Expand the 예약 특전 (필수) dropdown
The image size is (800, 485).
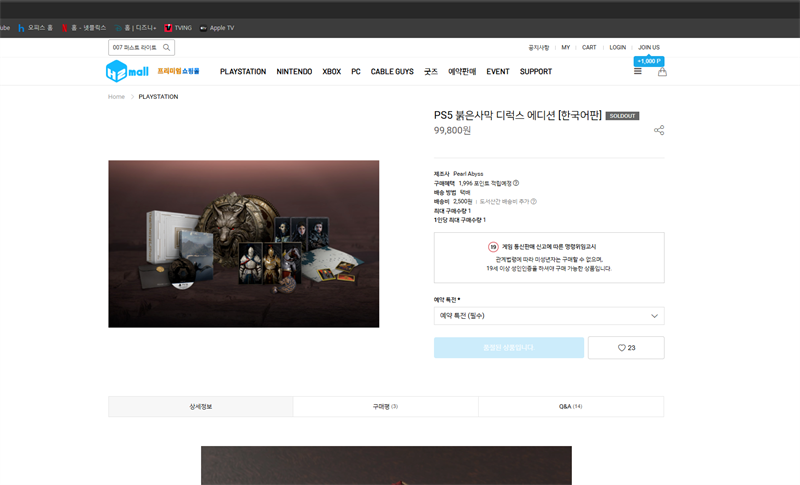[549, 316]
